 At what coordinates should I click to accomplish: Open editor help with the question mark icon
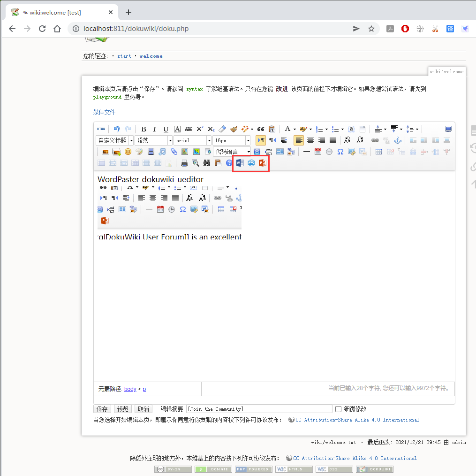(x=229, y=163)
